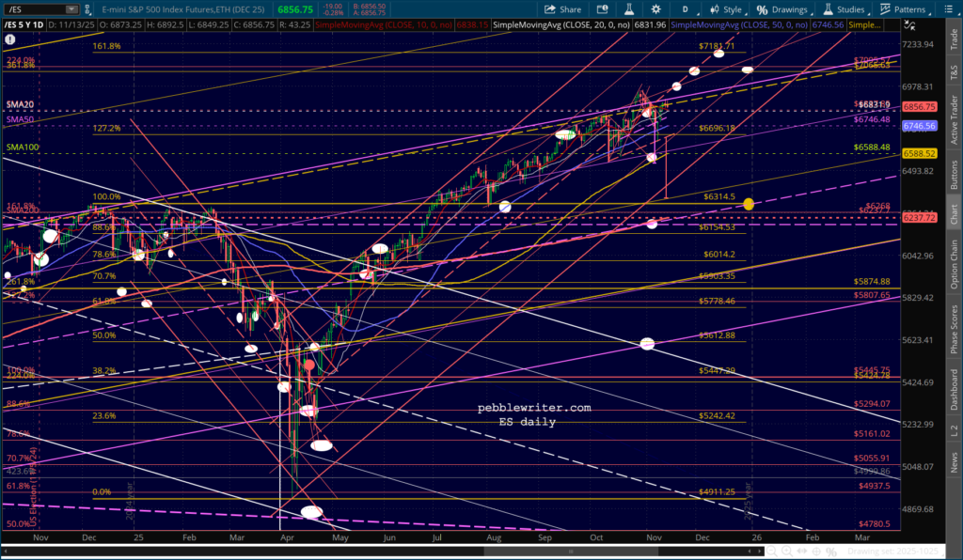Image resolution: width=963 pixels, height=560 pixels.
Task: Click the crosshair target icon at bottom
Action: coord(816,552)
